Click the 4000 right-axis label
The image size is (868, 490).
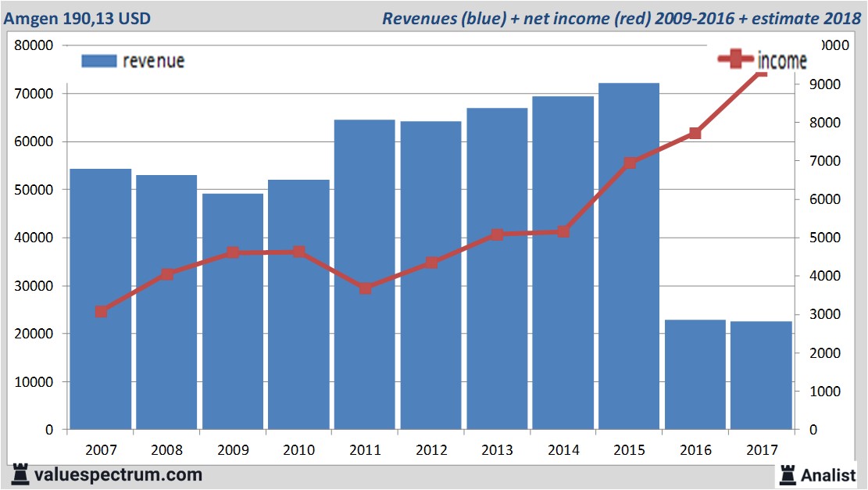(x=825, y=276)
